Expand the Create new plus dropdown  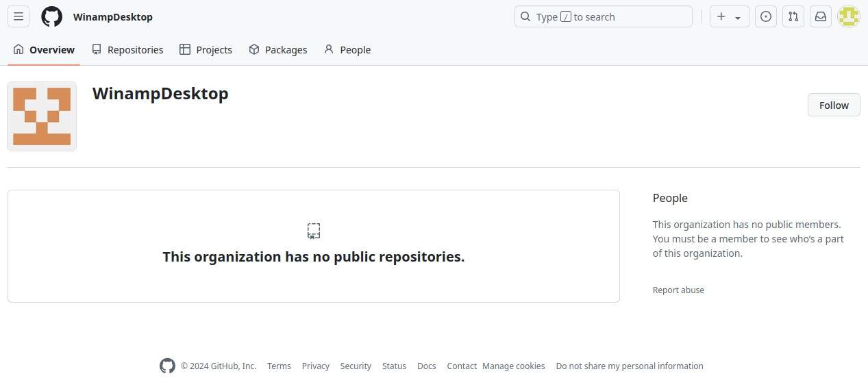[x=729, y=16]
